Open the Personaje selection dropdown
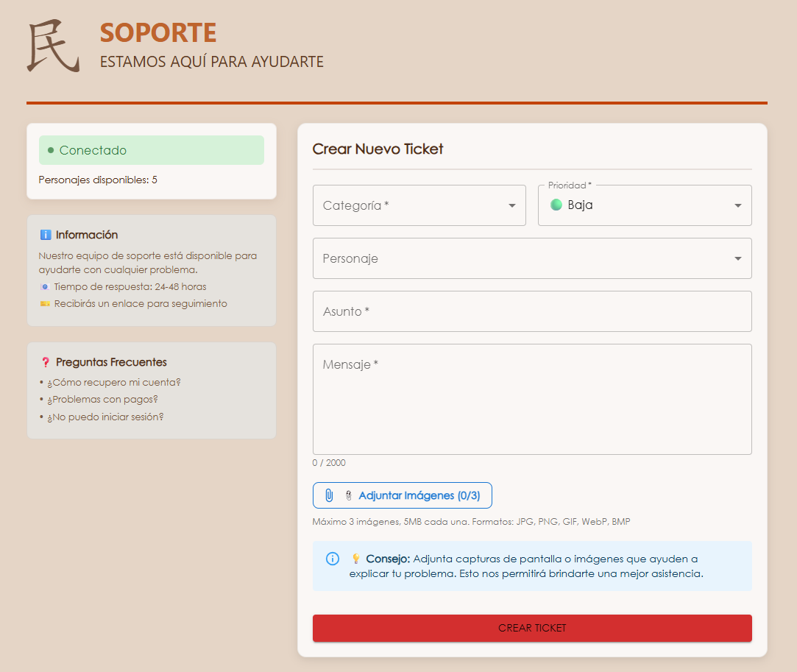 [531, 258]
